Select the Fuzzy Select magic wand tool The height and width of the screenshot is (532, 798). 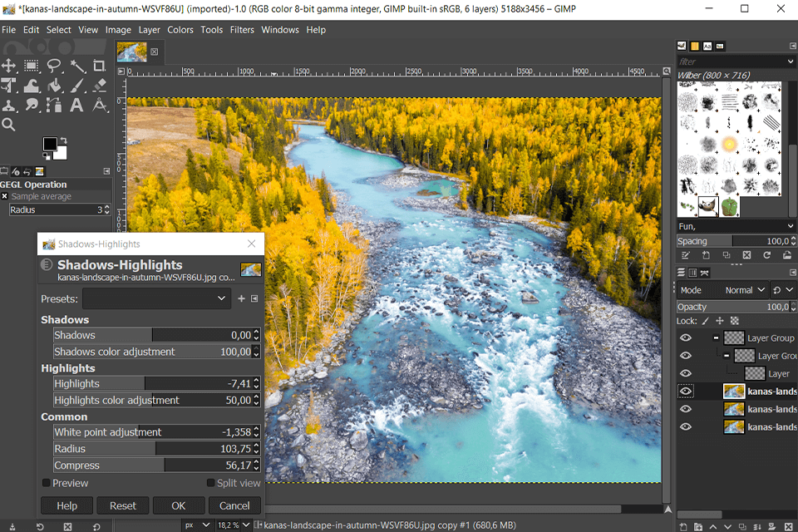click(77, 66)
